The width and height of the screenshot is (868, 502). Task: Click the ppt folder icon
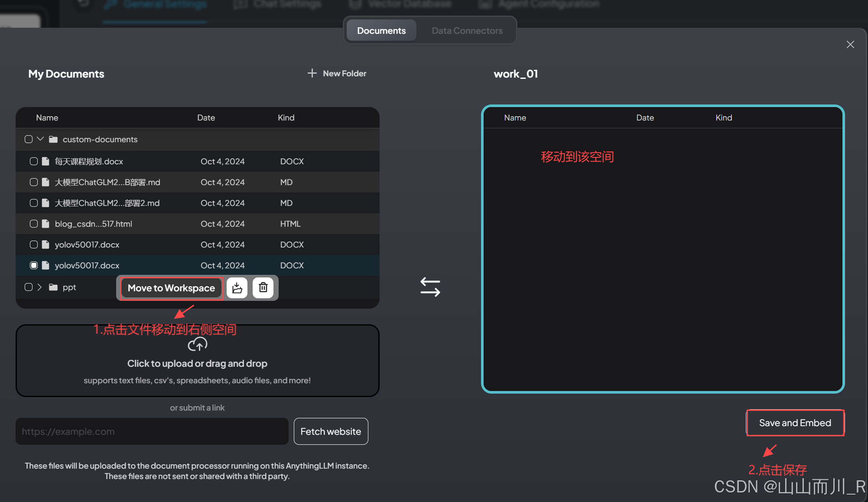[x=53, y=287]
